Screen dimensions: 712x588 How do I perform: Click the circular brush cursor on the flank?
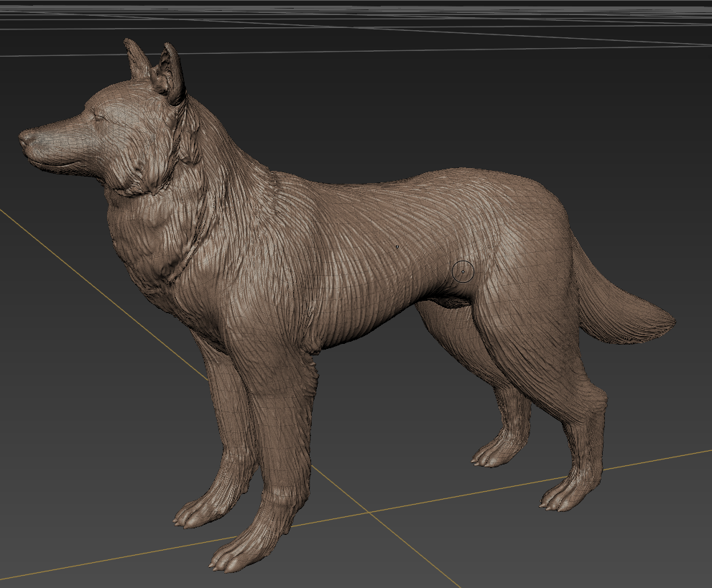(463, 272)
